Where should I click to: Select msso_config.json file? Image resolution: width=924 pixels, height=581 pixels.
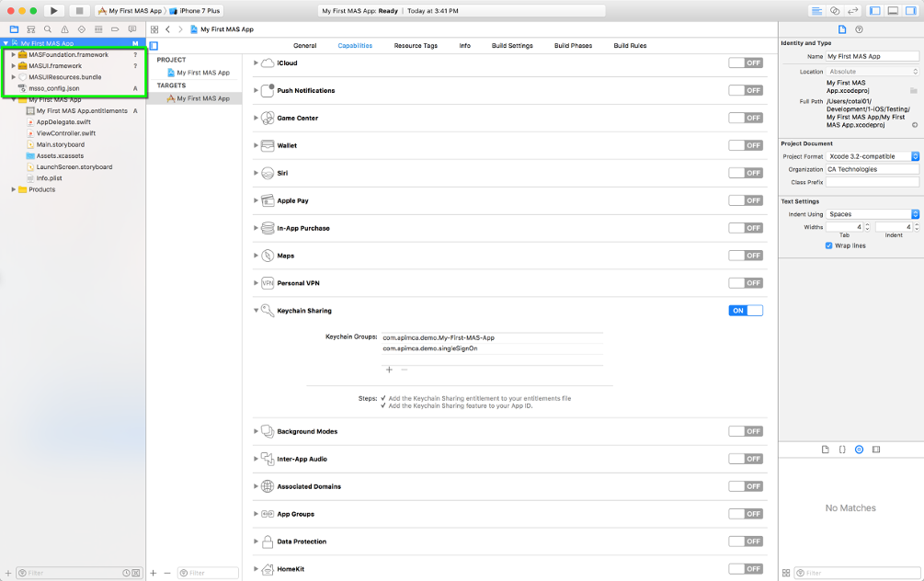[x=53, y=88]
